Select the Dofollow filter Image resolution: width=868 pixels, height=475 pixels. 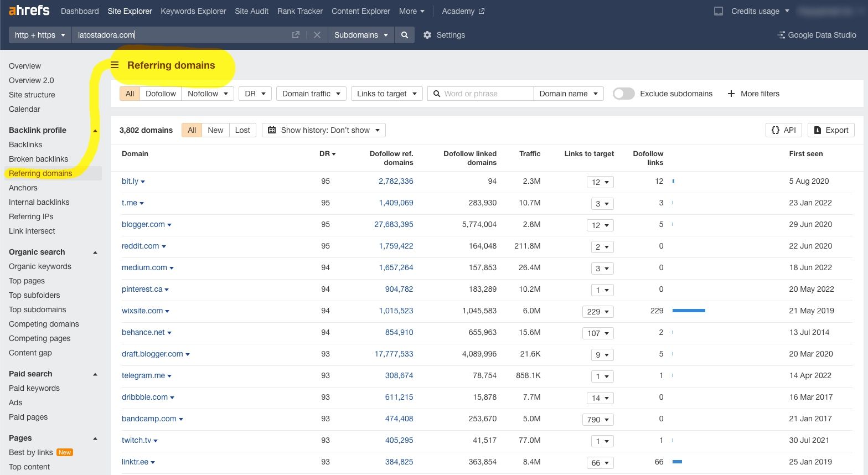point(161,94)
